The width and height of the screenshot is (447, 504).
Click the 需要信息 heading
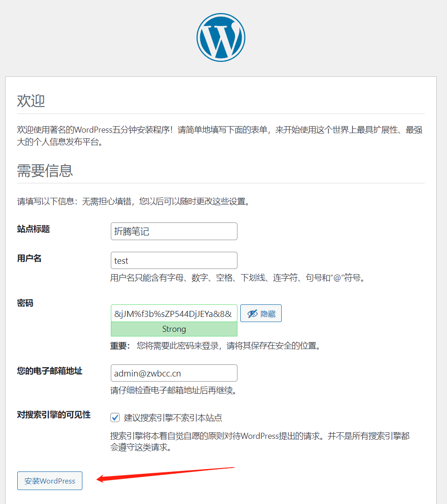45,170
